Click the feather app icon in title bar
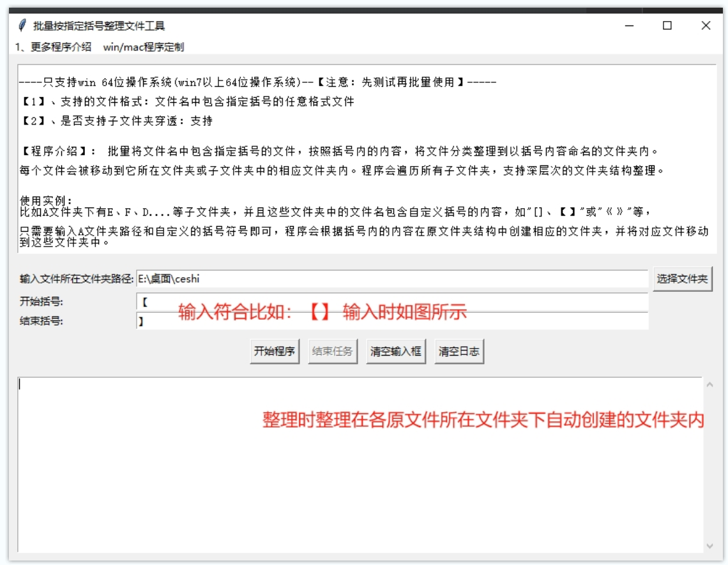The image size is (728, 565). pos(22,25)
